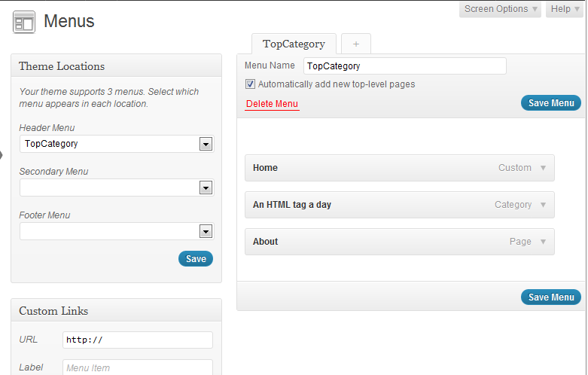This screenshot has width=588, height=375.
Task: Click the An HTML tag a day item
Action: (399, 205)
